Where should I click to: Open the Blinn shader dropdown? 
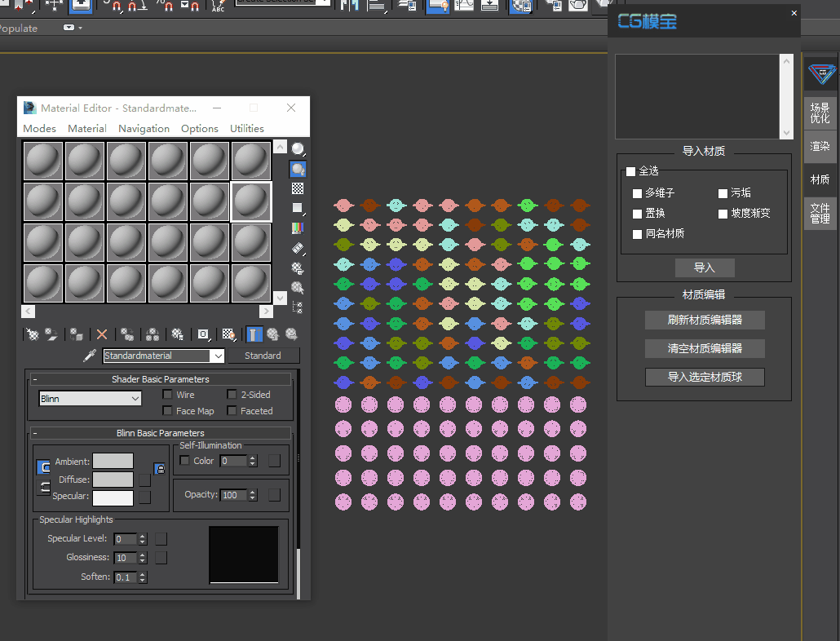tap(137, 398)
